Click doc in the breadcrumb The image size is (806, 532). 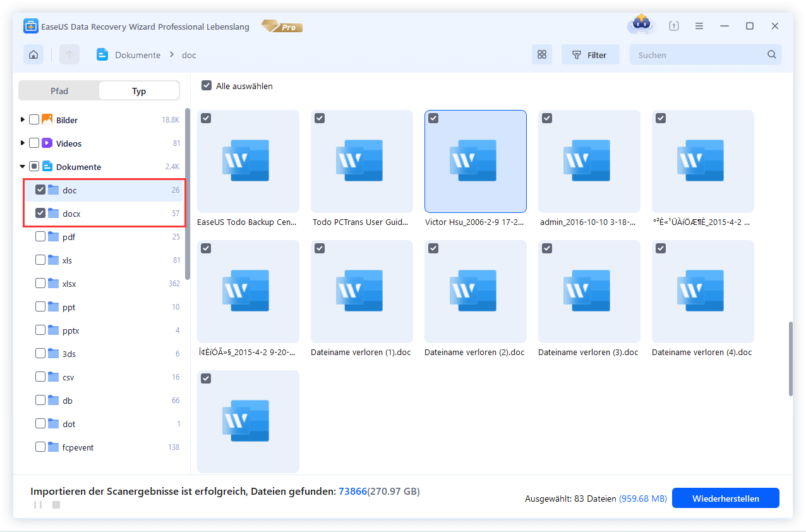[x=189, y=55]
